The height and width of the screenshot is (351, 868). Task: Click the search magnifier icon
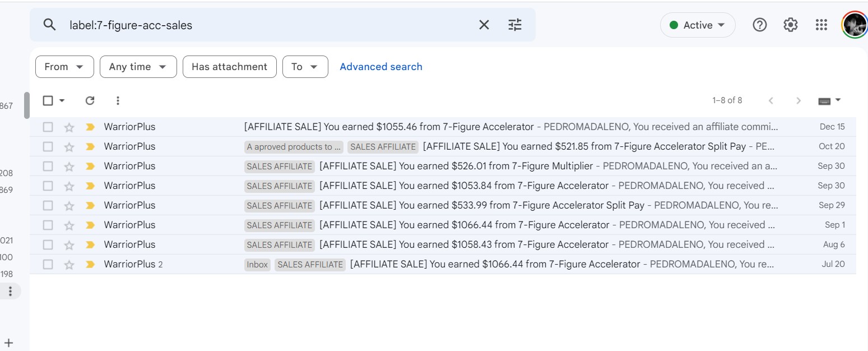coord(50,25)
